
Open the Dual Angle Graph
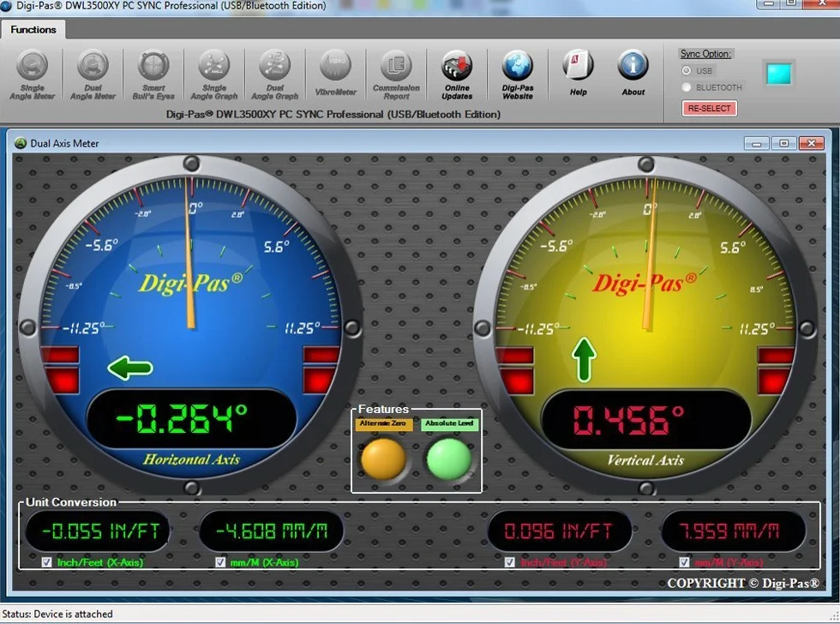tap(274, 75)
